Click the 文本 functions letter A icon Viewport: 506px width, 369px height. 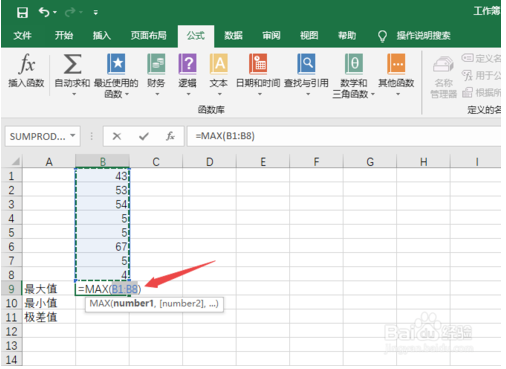click(x=219, y=64)
